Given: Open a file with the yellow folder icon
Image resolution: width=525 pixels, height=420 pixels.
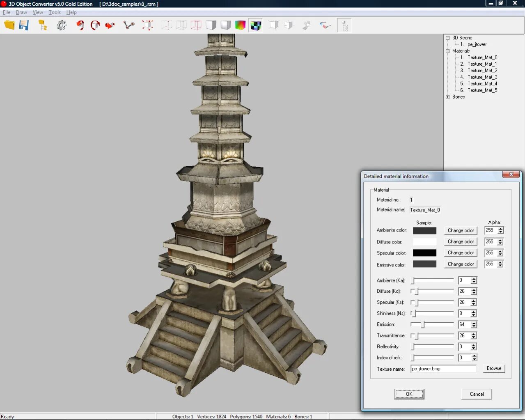Looking at the screenshot, I should [9, 25].
